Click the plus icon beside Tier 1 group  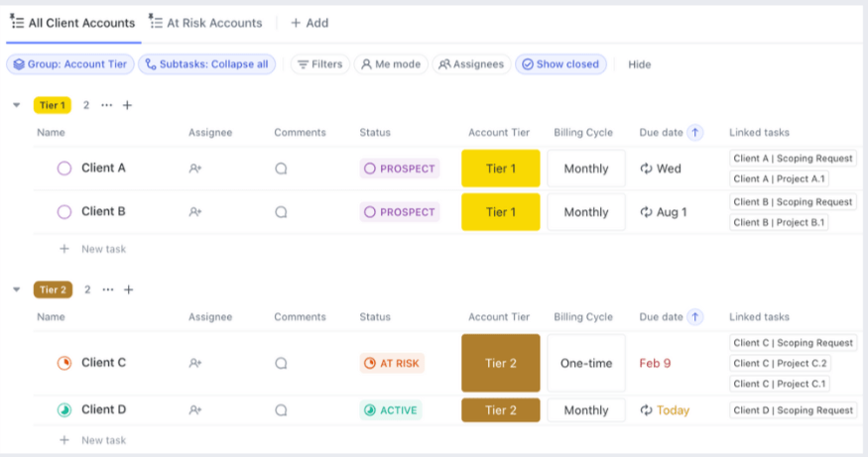127,105
